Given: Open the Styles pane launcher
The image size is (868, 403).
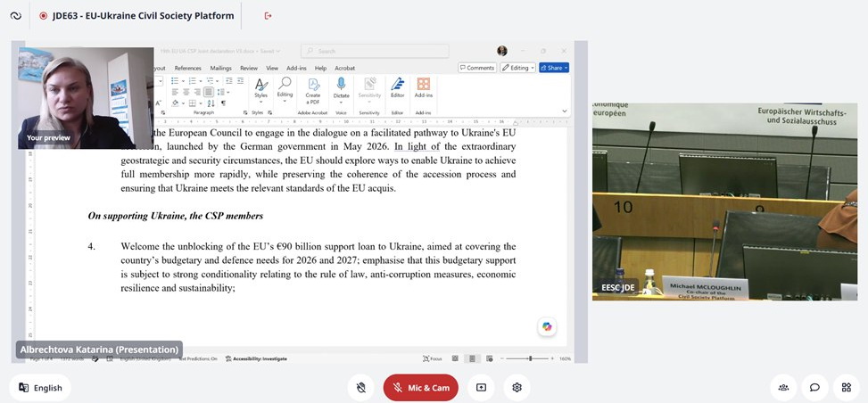Looking at the screenshot, I should [x=270, y=112].
